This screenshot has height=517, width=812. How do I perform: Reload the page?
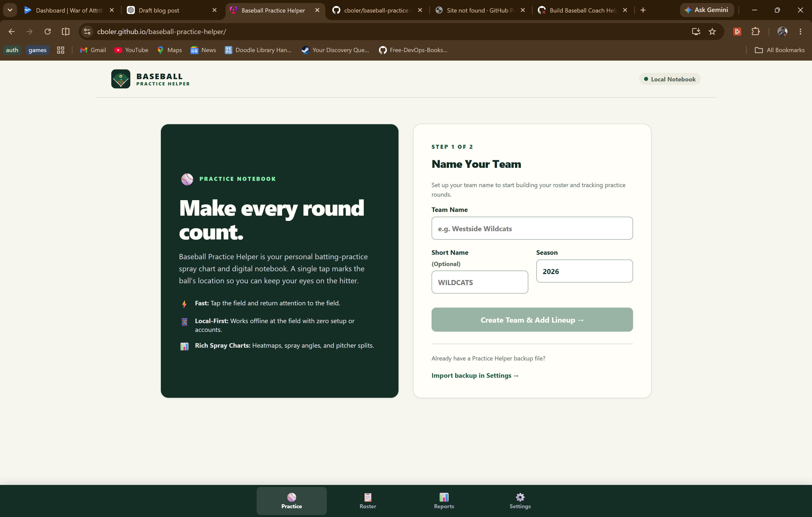click(x=48, y=32)
